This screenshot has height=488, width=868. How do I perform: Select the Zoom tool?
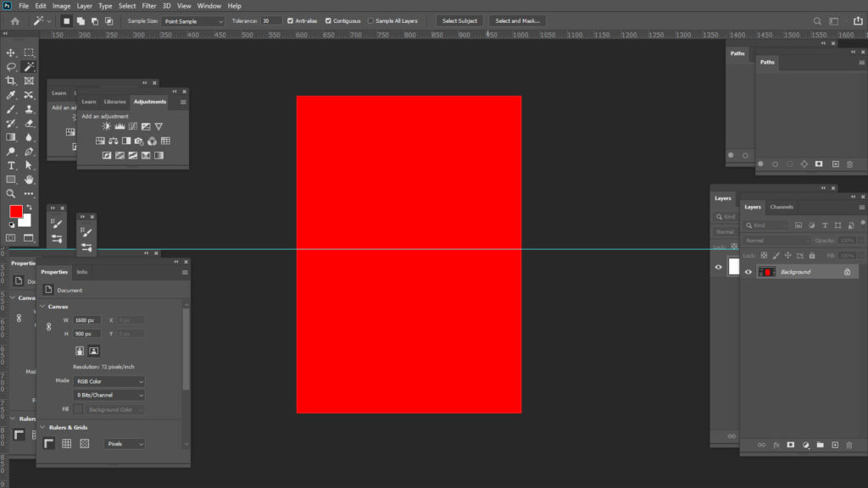point(10,194)
